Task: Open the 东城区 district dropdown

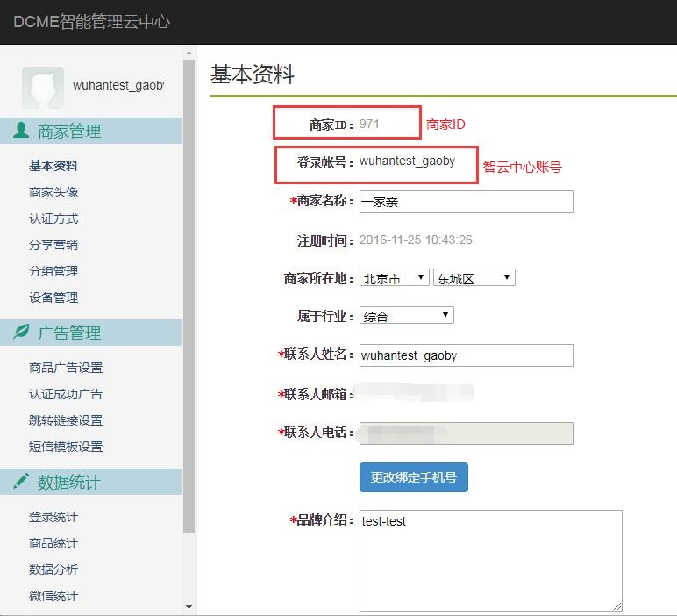Action: [x=474, y=278]
